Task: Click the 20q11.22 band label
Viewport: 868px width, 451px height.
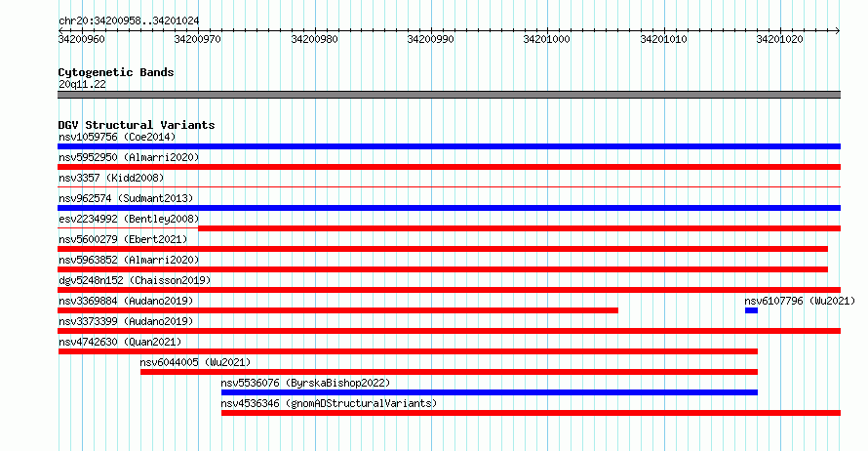Action: (x=82, y=84)
